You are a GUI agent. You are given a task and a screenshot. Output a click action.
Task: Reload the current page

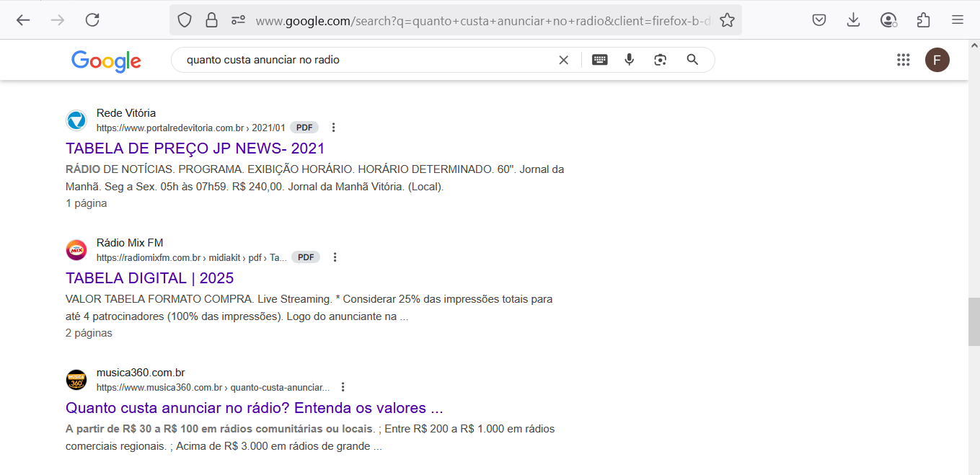coord(92,20)
